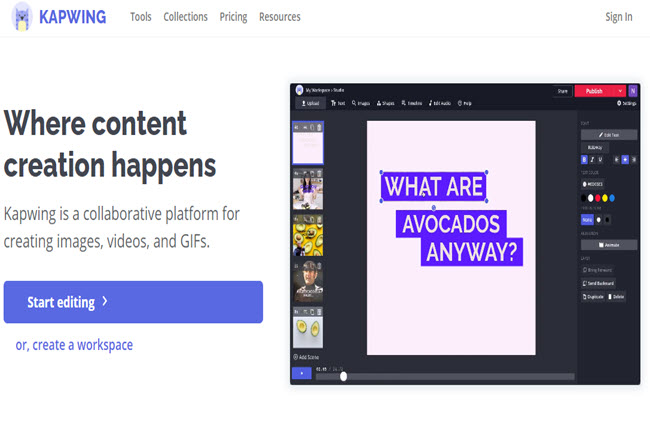
Task: Open the Timeline tool
Action: [412, 103]
